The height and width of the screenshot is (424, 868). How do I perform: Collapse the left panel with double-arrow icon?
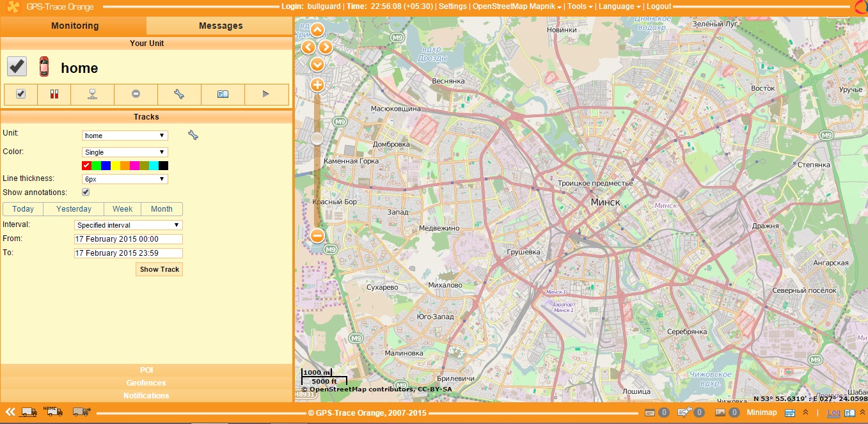10,412
